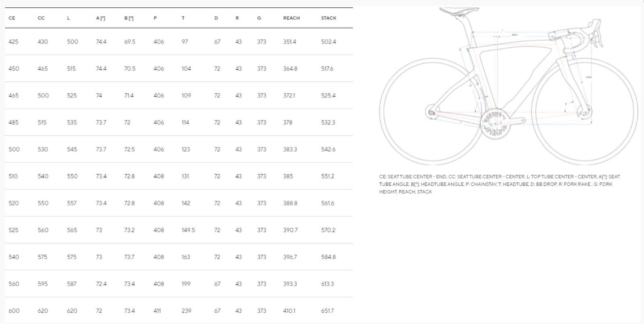Viewport: 644px width, 324px height.
Task: Click the headtube value 239
Action: tap(186, 311)
